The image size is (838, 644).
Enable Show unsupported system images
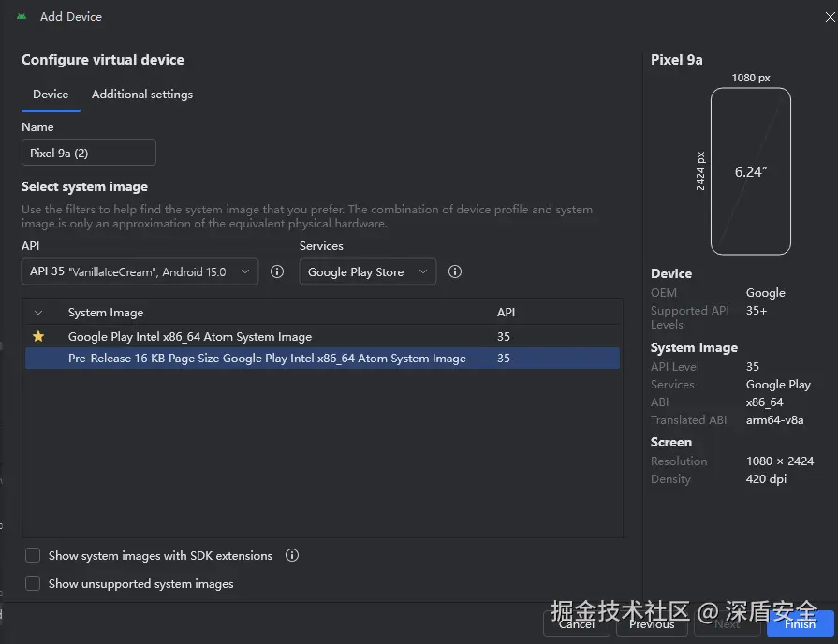(33, 583)
